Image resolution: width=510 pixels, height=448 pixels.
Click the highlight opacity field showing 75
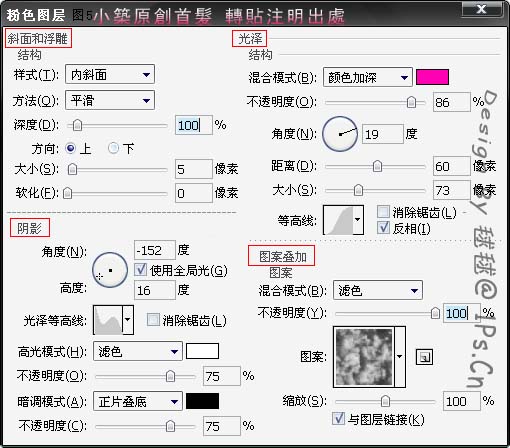click(x=222, y=376)
